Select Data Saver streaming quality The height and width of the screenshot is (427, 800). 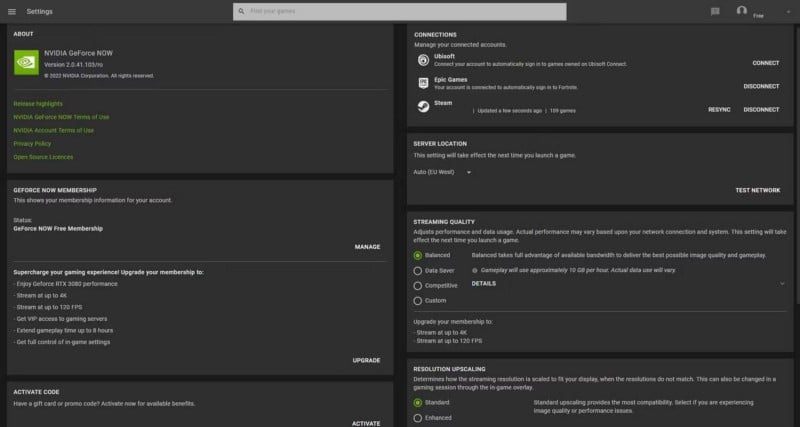click(417, 270)
